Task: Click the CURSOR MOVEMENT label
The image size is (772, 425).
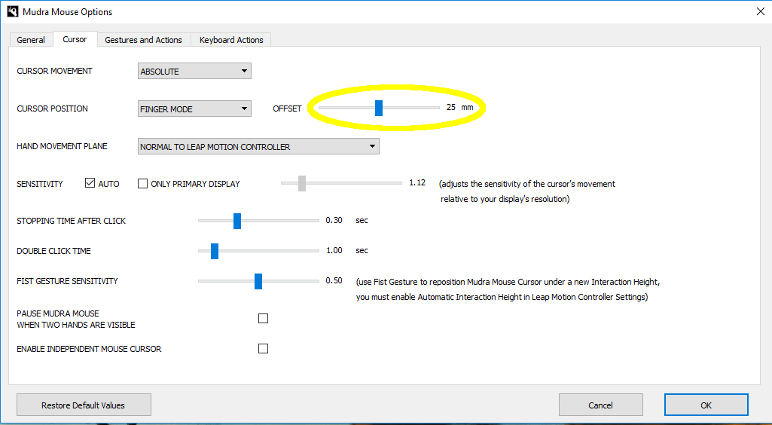Action: pos(54,71)
